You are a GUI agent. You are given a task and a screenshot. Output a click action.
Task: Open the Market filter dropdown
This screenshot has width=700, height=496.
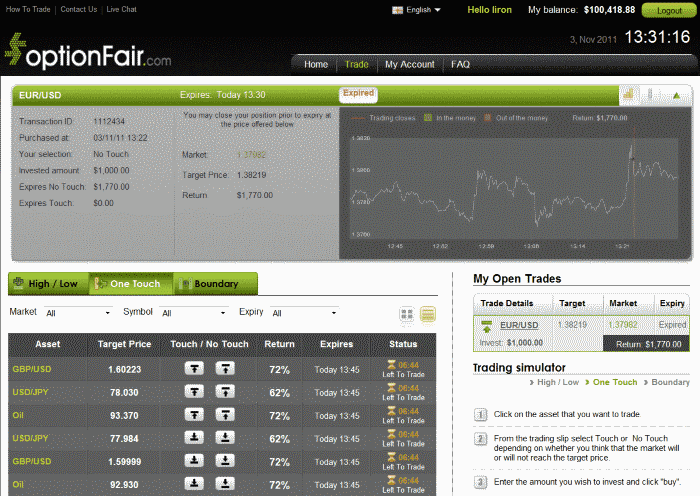coord(78,313)
